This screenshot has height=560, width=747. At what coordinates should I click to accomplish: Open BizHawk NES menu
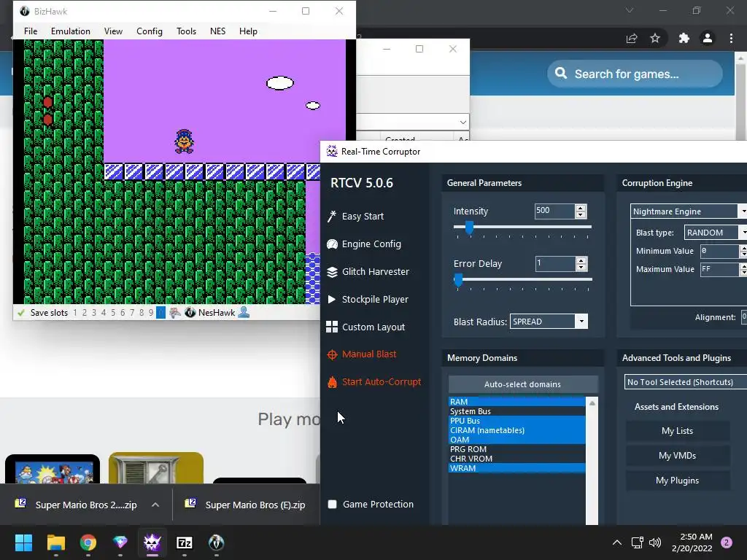(x=217, y=31)
